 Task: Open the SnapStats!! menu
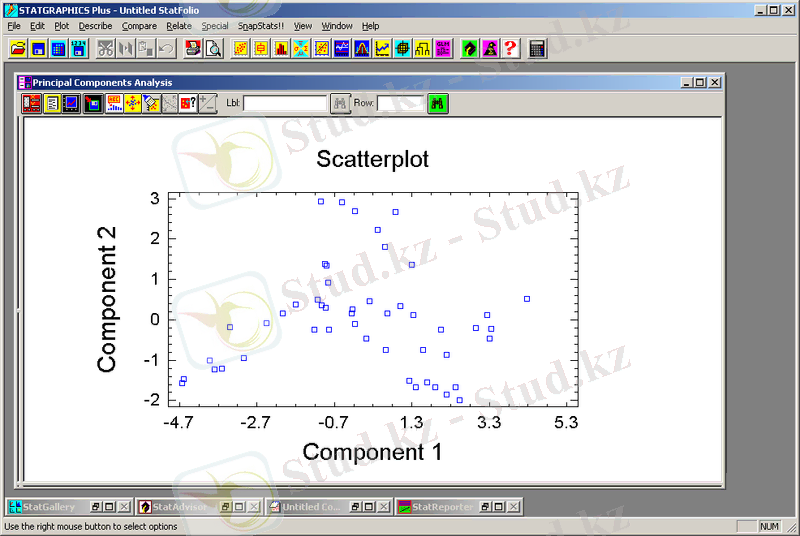tap(260, 26)
